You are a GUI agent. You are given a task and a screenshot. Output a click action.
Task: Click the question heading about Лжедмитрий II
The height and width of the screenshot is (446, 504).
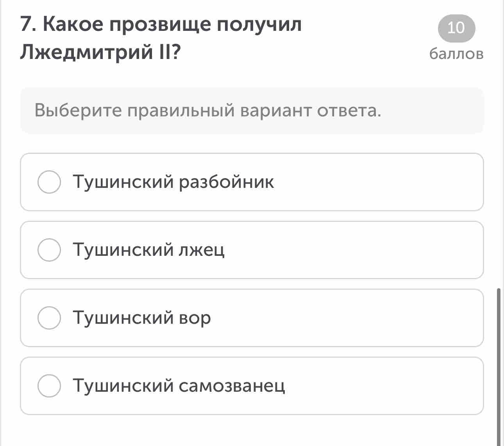coord(161,38)
